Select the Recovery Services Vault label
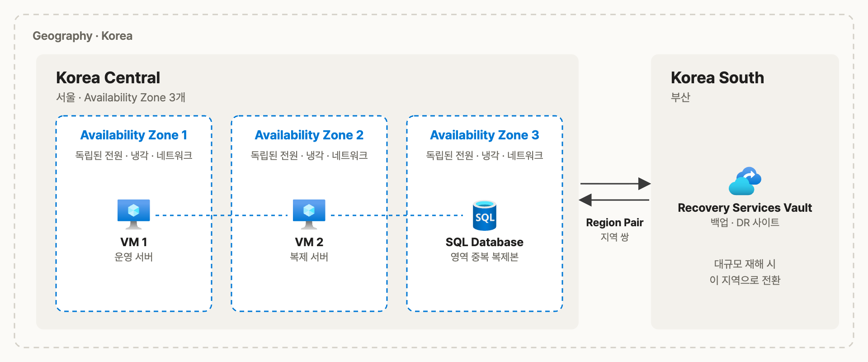 745,208
